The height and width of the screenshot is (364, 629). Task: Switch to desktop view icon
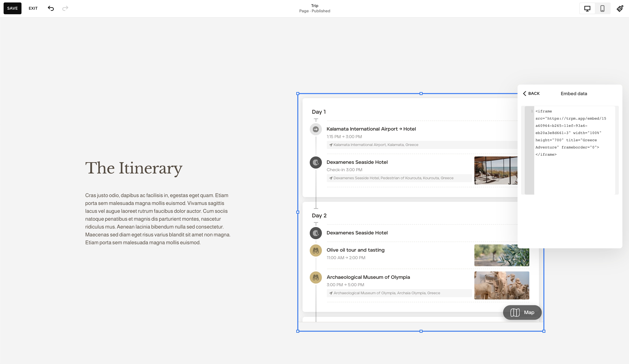(x=587, y=9)
